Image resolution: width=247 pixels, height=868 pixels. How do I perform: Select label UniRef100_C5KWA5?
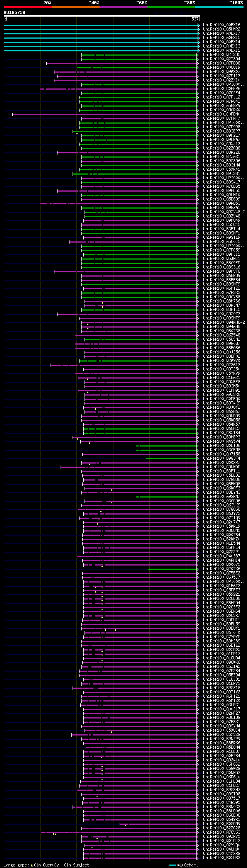222,467
